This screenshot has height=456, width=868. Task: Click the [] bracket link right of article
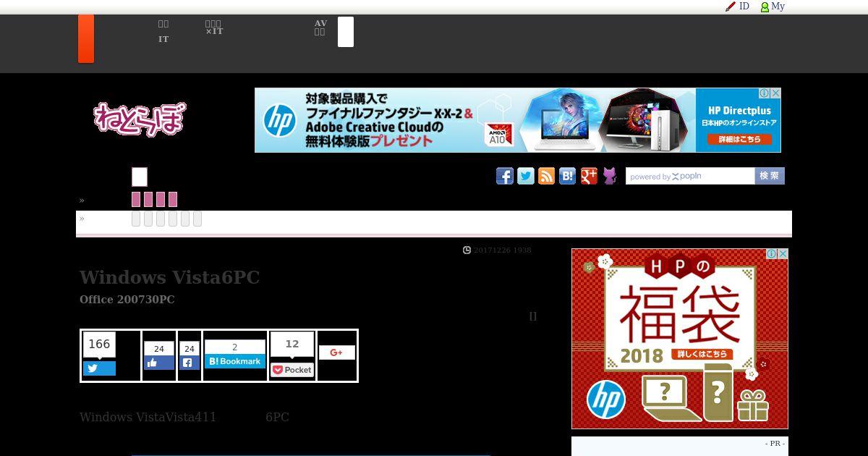533,316
